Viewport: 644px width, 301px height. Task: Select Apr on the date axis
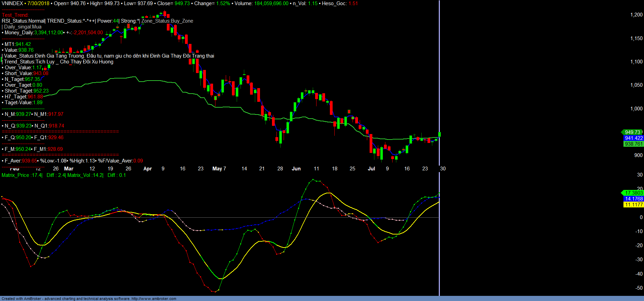[x=147, y=169]
